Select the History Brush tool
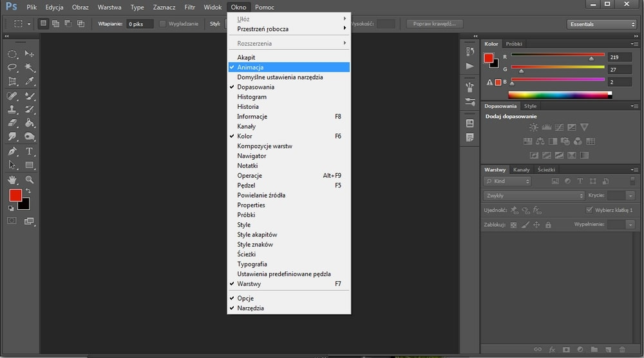 pos(29,109)
